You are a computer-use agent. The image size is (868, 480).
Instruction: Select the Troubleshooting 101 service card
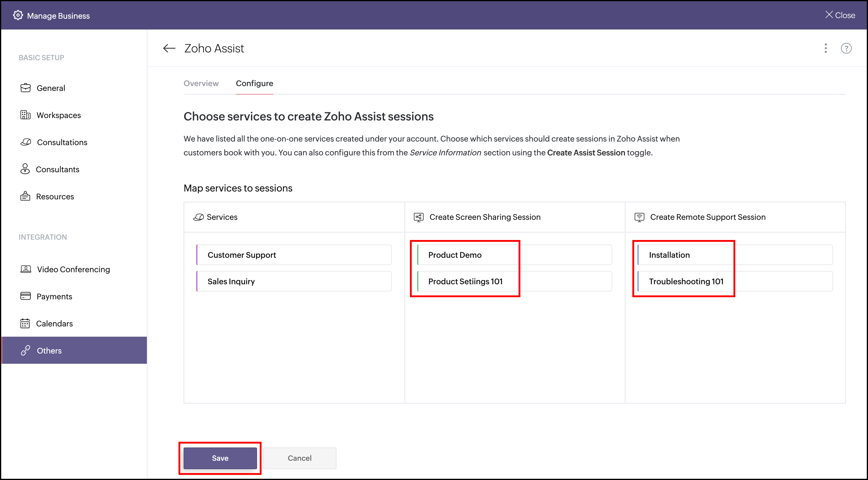click(735, 282)
